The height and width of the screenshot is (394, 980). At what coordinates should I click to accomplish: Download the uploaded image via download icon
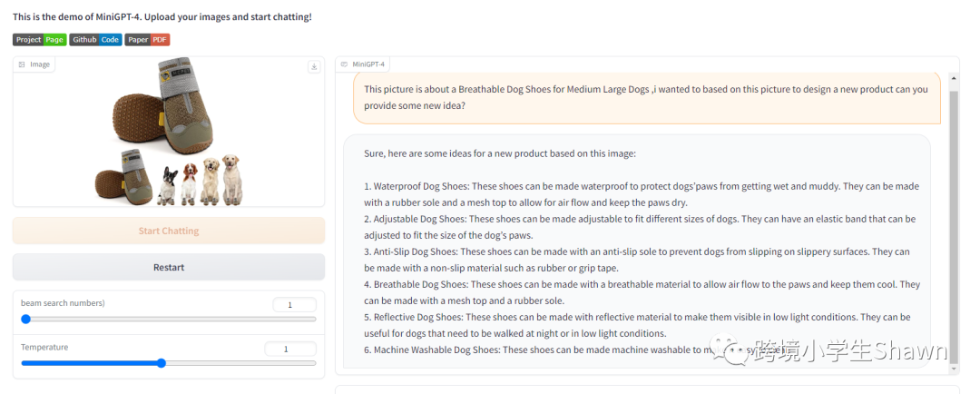314,67
